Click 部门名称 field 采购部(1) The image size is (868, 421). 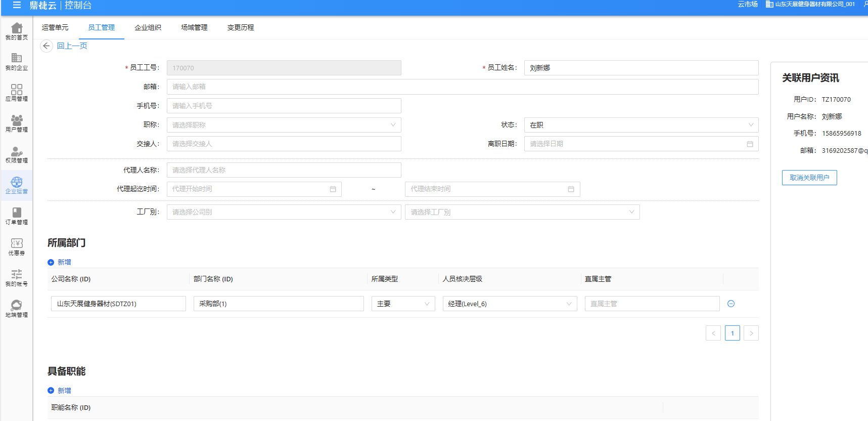coord(279,304)
